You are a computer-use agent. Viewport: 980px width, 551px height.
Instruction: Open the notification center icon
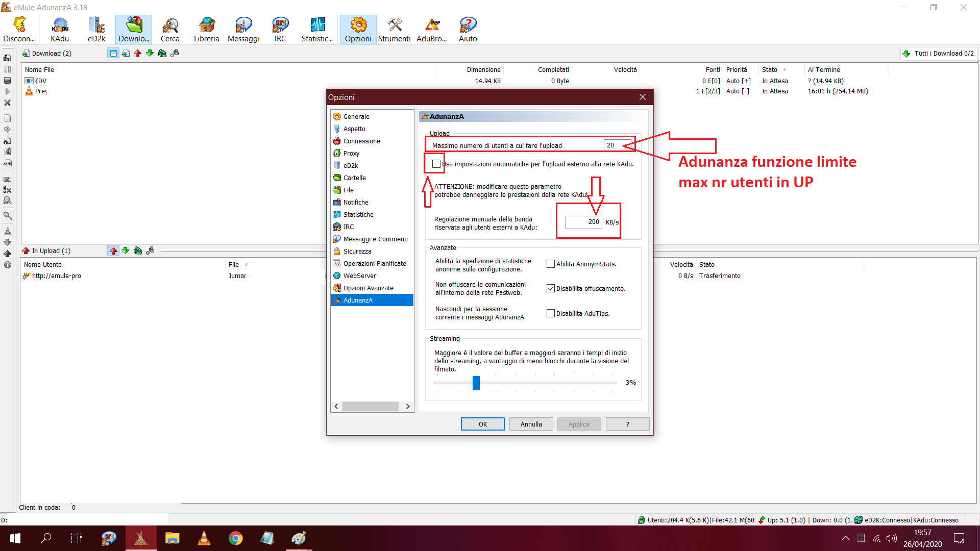pyautogui.click(x=959, y=538)
